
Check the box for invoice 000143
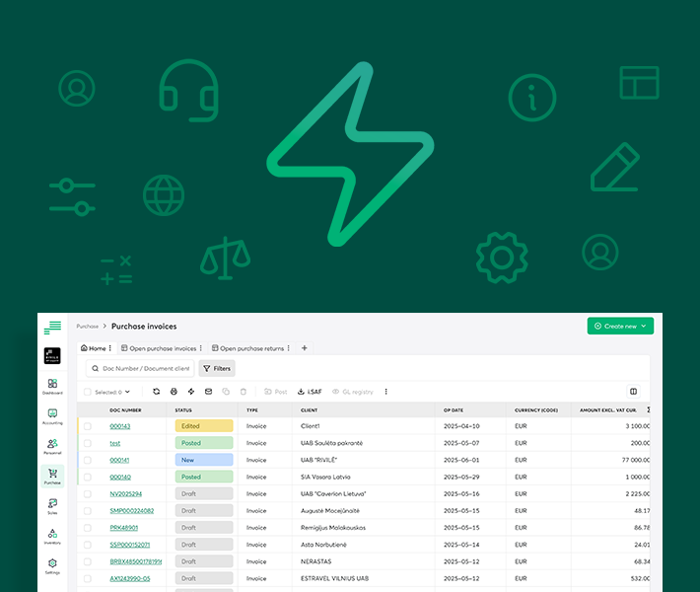tap(88, 426)
